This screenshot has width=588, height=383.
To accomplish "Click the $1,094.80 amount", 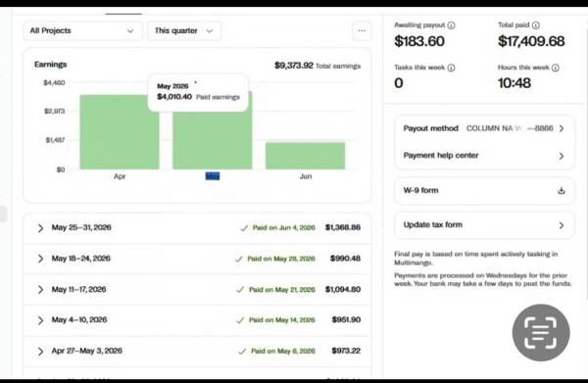I will click(343, 289).
